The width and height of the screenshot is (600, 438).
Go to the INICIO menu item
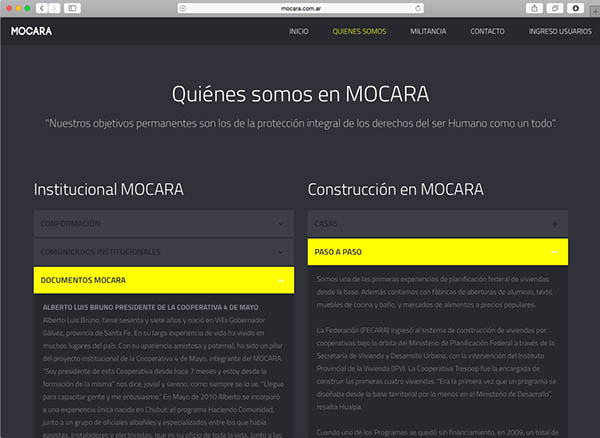[x=298, y=31]
